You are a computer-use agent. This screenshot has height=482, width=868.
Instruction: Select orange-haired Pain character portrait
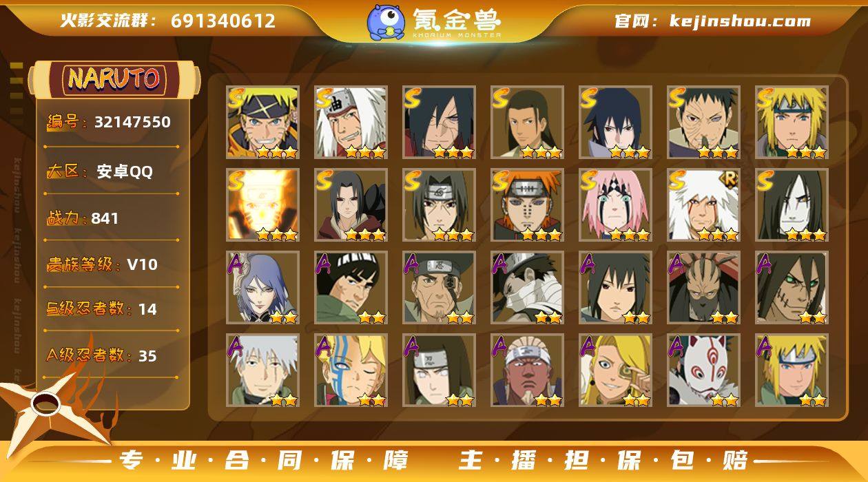527,205
